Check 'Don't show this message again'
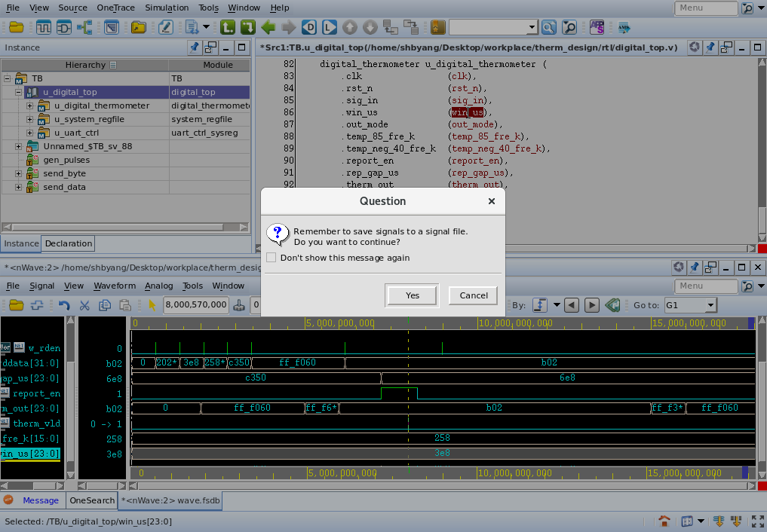Screen dimensions: 767x532 point(272,258)
